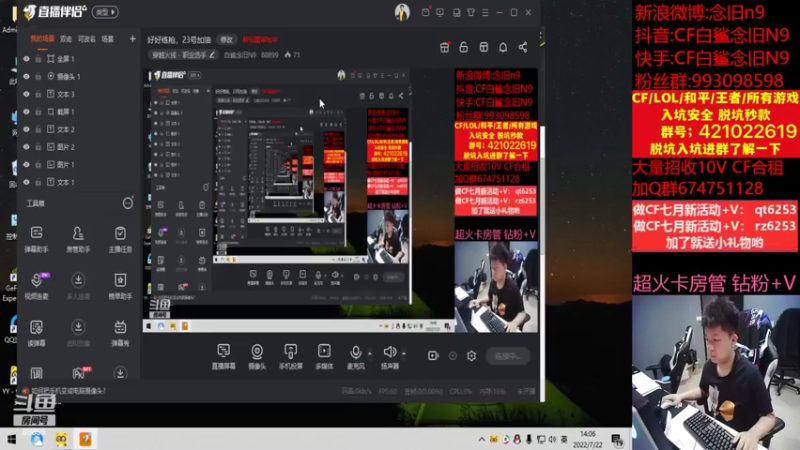Click the video record icon in bottom bar

(433, 356)
